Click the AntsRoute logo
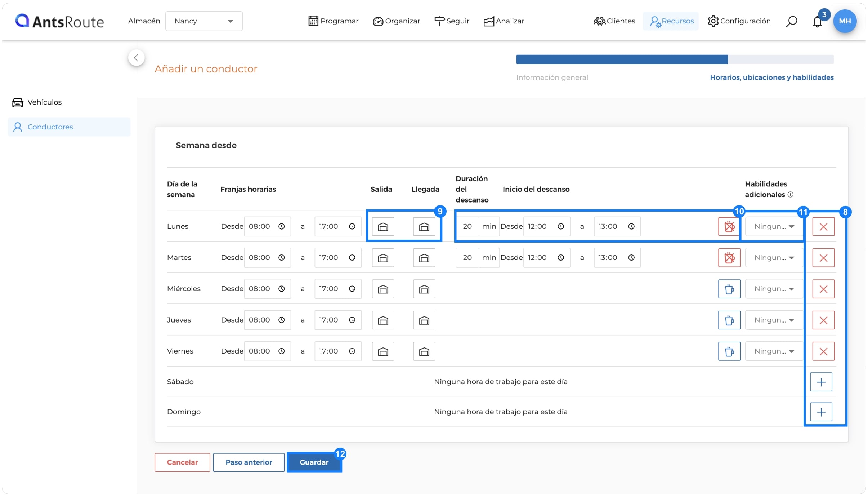Screen dimensions: 868x497 click(x=59, y=21)
